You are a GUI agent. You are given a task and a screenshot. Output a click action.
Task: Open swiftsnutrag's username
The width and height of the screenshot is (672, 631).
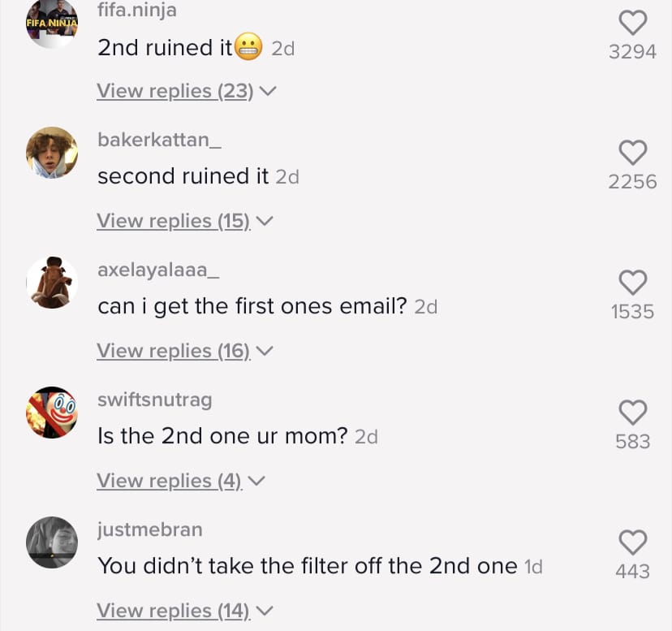click(x=155, y=400)
